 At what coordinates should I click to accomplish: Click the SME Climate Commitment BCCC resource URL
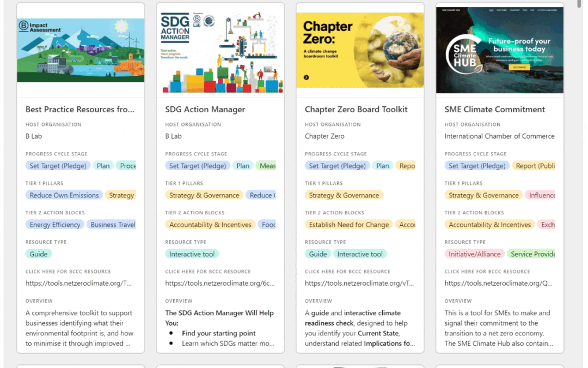499,283
